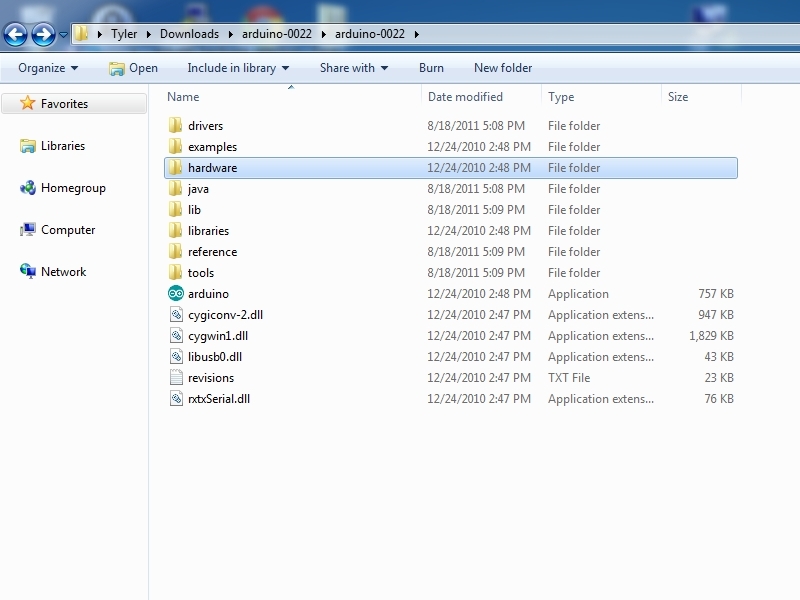Create a New folder

click(503, 68)
